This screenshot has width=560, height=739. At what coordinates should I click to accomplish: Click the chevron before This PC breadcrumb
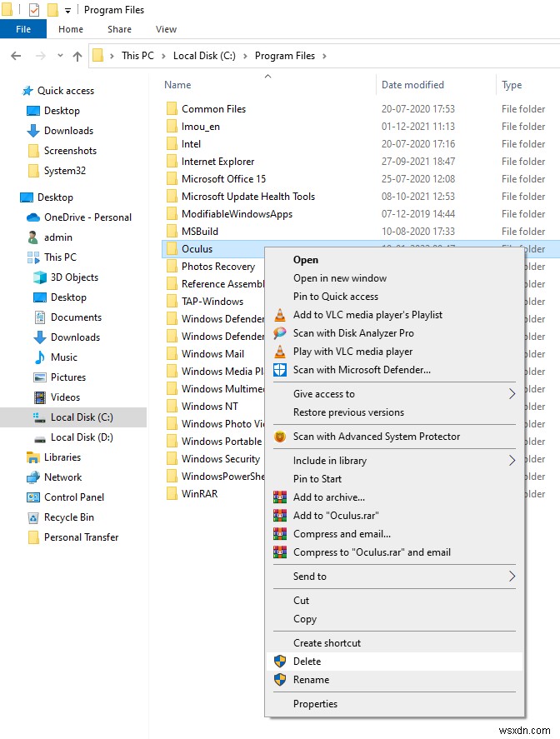(112, 56)
